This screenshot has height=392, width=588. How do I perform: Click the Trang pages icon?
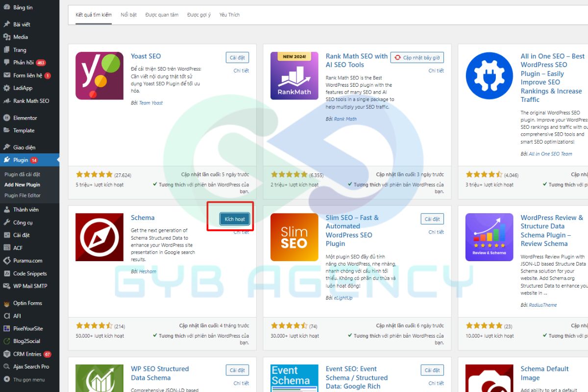coord(6,49)
